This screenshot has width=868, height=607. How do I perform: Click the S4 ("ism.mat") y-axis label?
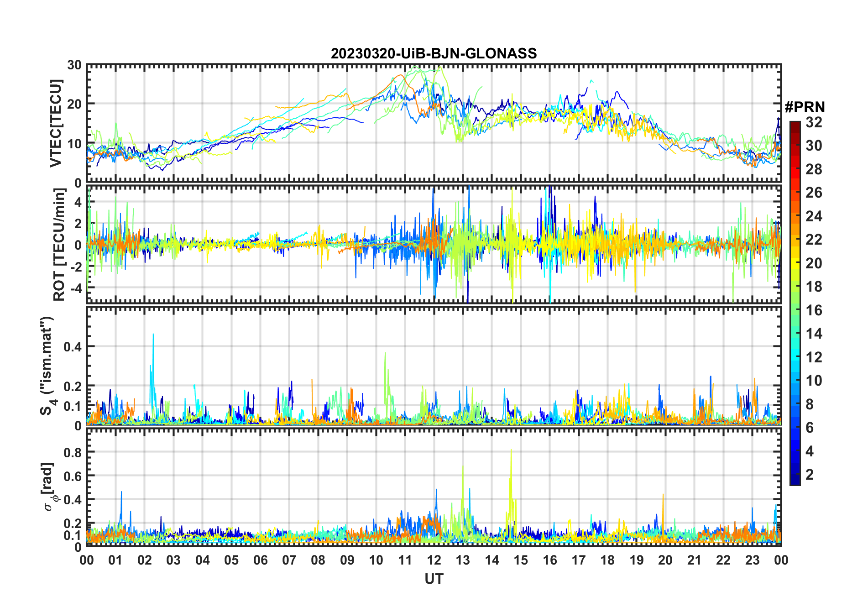pyautogui.click(x=47, y=366)
